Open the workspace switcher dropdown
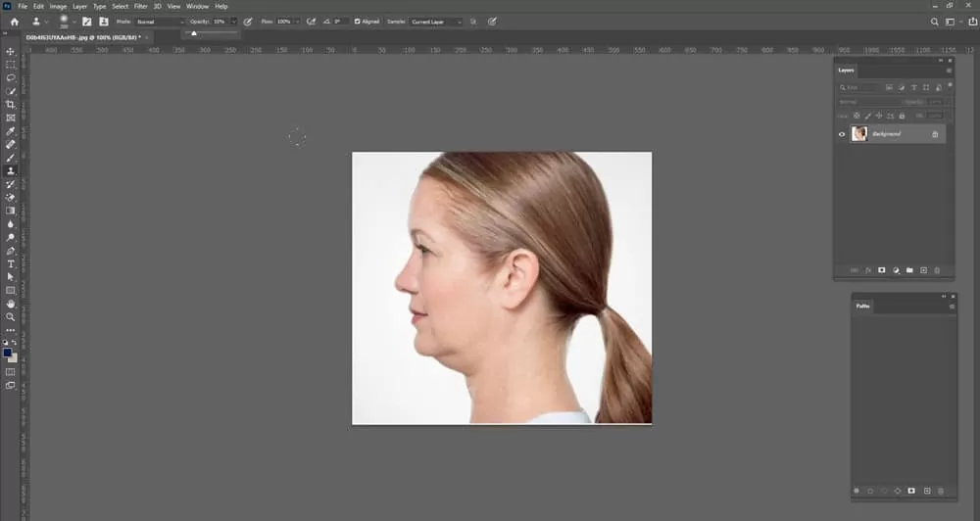This screenshot has height=521, width=980. [953, 22]
